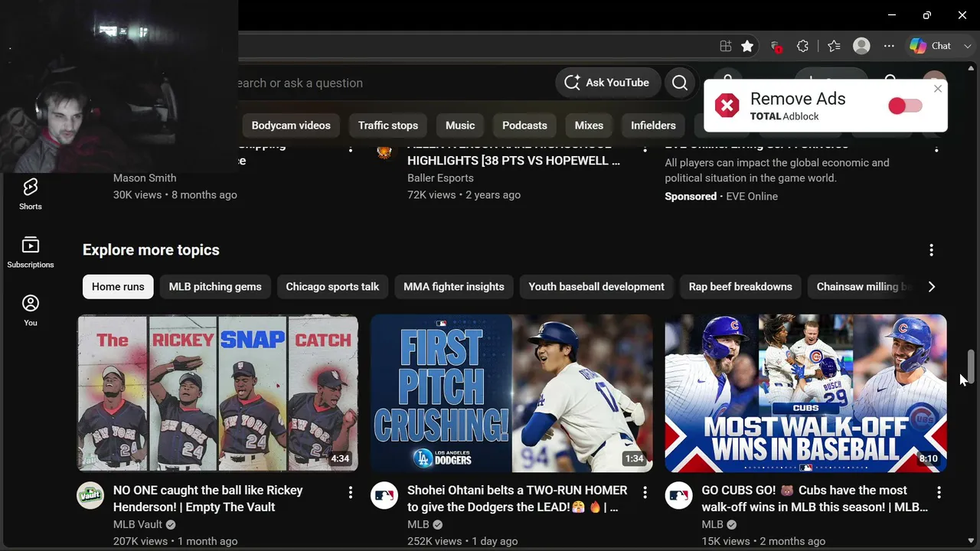This screenshot has height=551, width=980.
Task: Add this page to Edge favorites
Action: click(747, 46)
